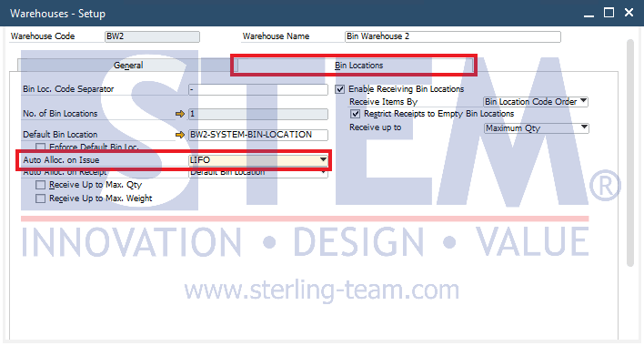Click the Warehouse Name input field
644x346 pixels.
click(453, 36)
